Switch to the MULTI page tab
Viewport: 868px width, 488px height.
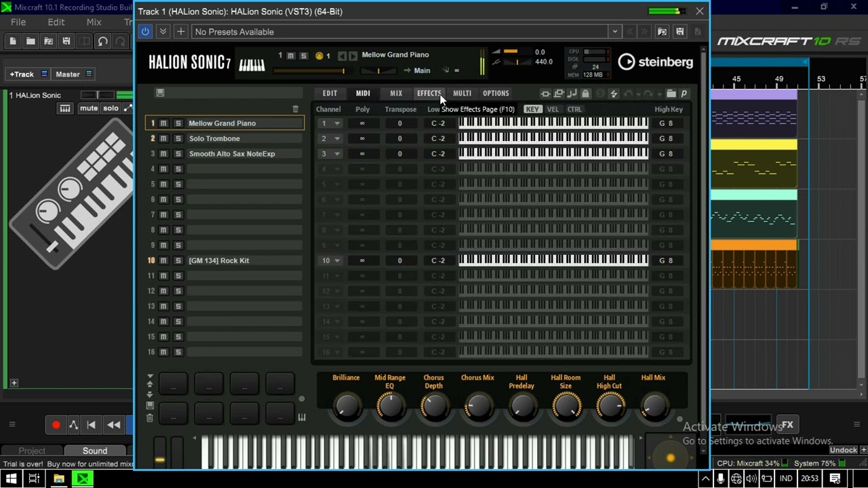pyautogui.click(x=462, y=94)
